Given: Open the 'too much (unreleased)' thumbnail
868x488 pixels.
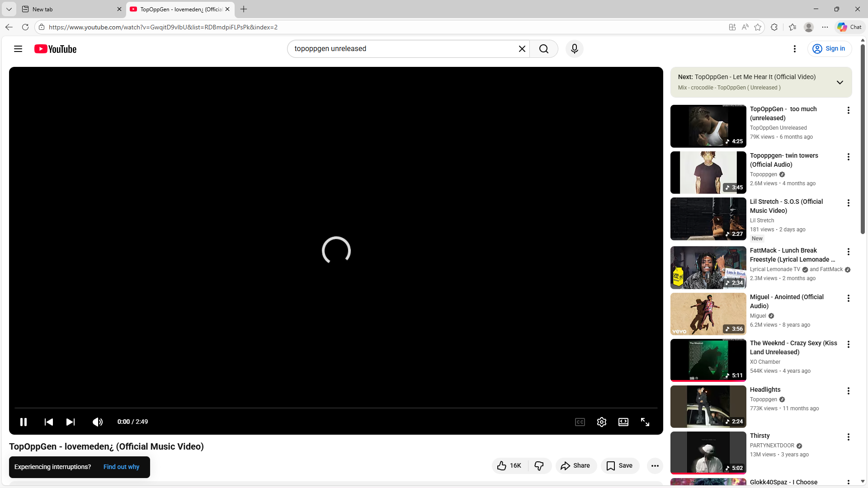Looking at the screenshot, I should [x=708, y=126].
